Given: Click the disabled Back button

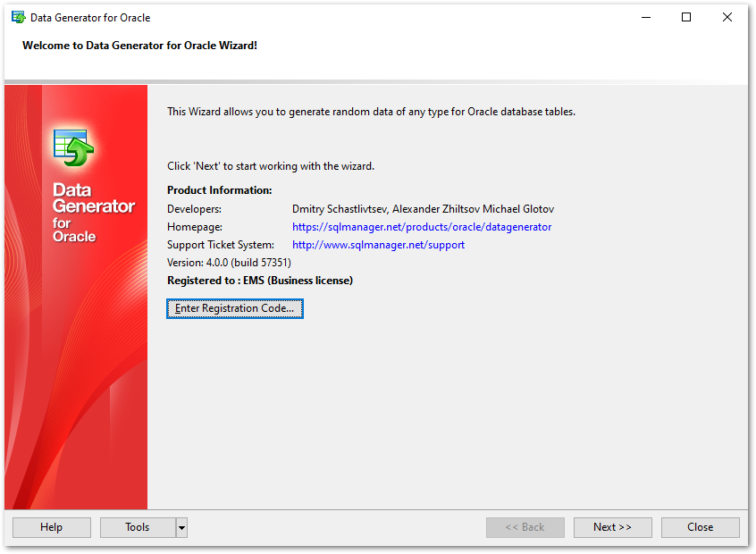Looking at the screenshot, I should coord(525,527).
